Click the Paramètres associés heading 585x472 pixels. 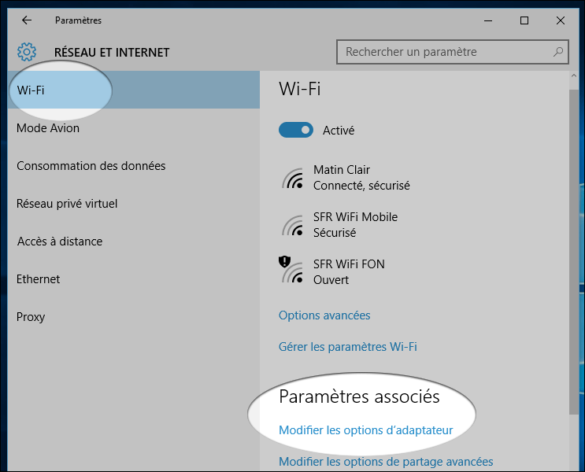[359, 396]
